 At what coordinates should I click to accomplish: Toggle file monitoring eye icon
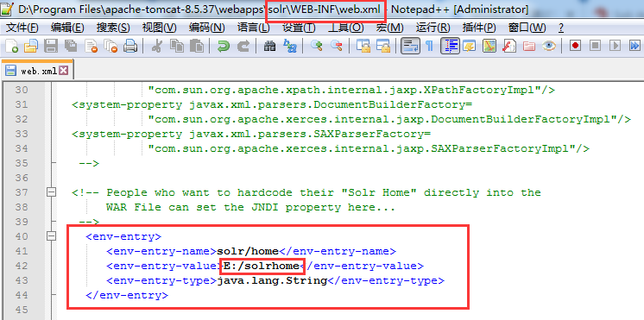[549, 46]
